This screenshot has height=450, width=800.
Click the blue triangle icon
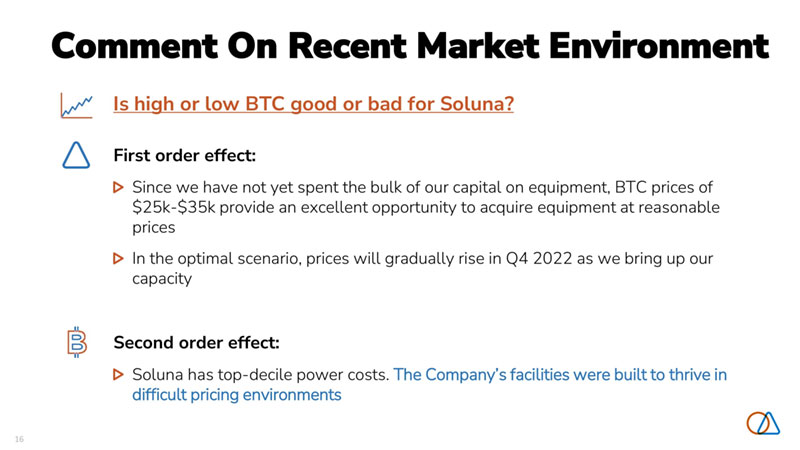77,156
